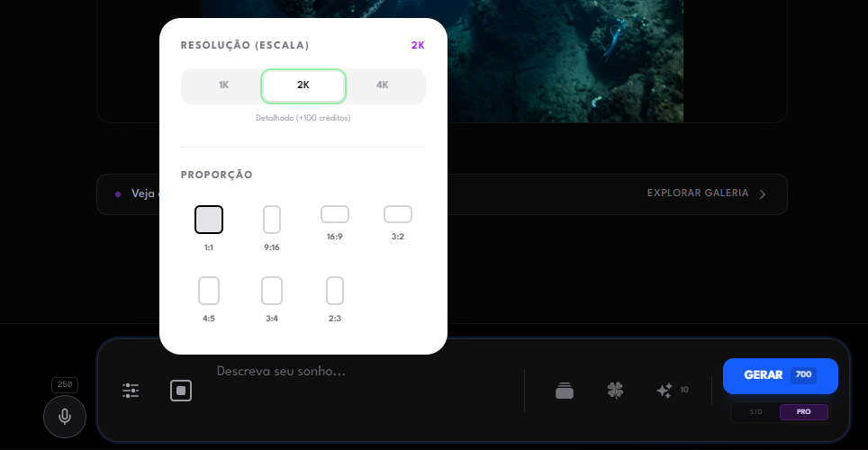This screenshot has height=450, width=868.
Task: Select the 1:1 proportion icon
Action: coord(209,220)
